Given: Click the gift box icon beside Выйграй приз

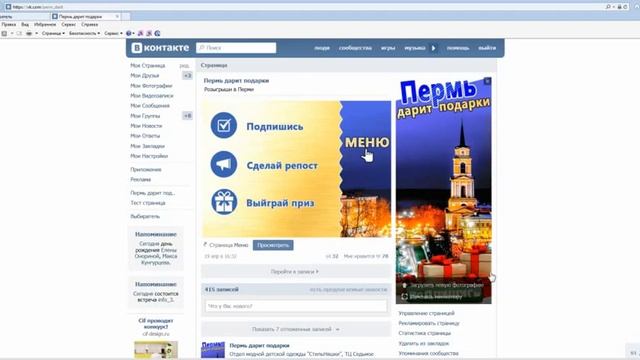Looking at the screenshot, I should click(x=224, y=202).
